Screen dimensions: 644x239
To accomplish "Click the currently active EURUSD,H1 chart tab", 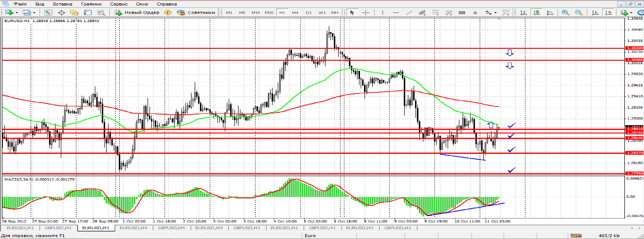I will [96, 228].
